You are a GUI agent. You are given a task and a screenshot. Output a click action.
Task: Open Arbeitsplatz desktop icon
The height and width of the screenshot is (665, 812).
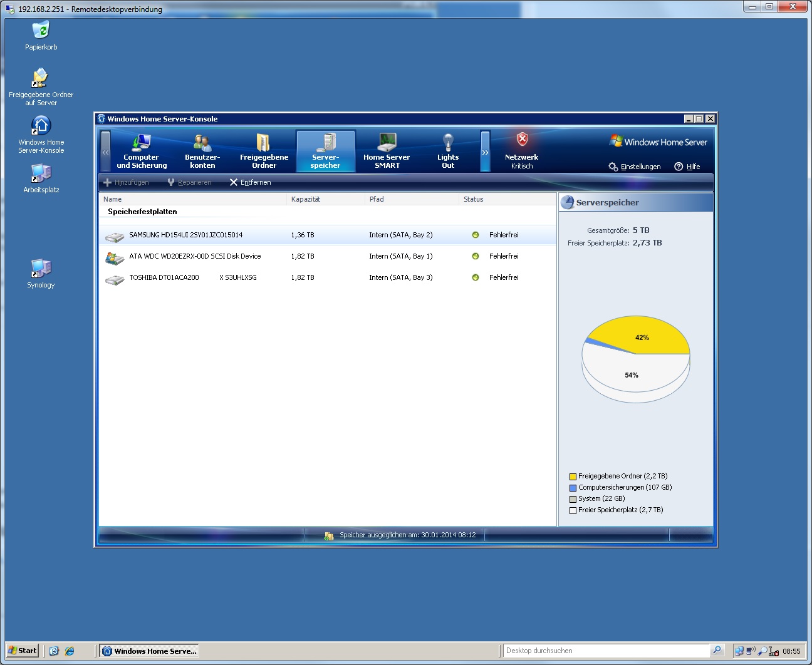click(x=41, y=178)
